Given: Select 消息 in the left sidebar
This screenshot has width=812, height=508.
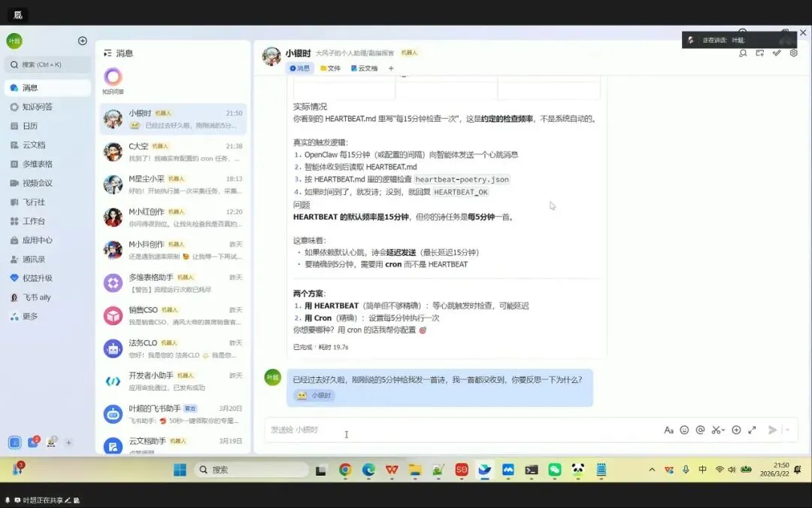Looking at the screenshot, I should [47, 87].
